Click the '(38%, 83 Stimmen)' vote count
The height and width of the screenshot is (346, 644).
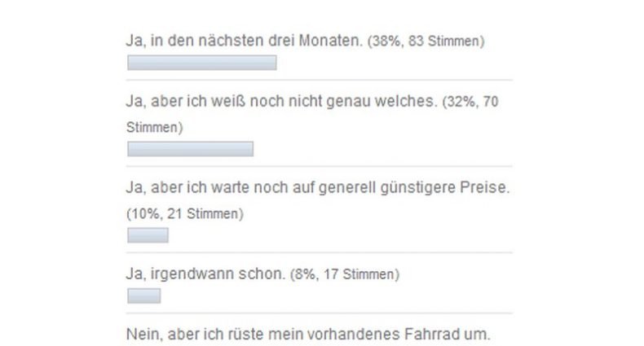[x=425, y=42]
